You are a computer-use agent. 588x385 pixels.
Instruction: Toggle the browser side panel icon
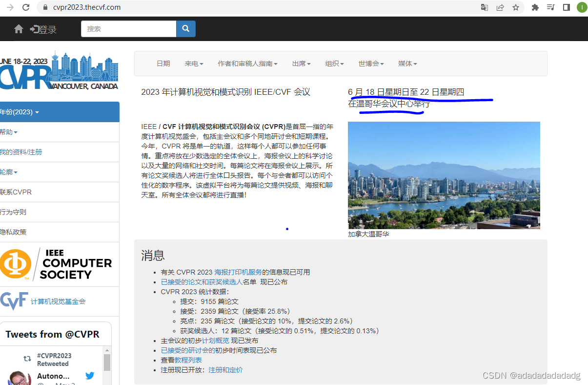(567, 7)
